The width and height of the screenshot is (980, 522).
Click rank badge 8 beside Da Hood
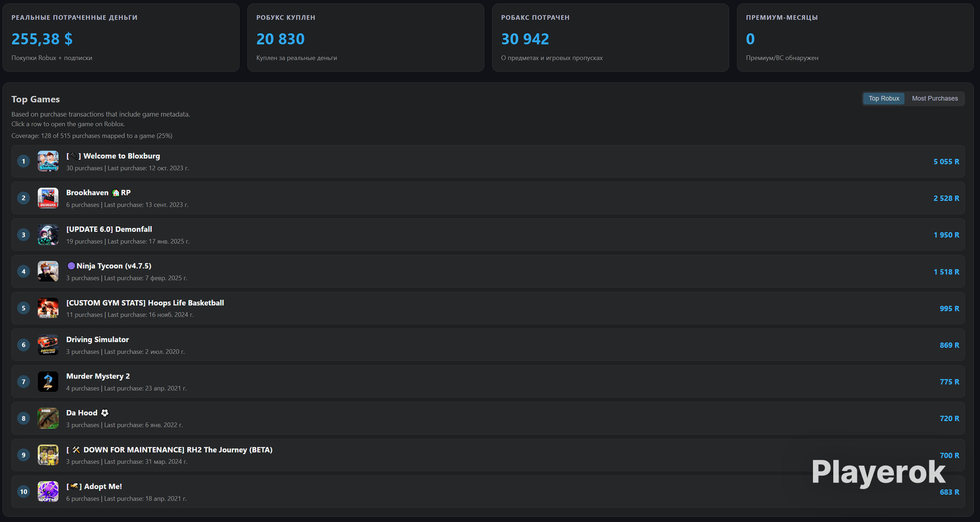[x=23, y=419]
